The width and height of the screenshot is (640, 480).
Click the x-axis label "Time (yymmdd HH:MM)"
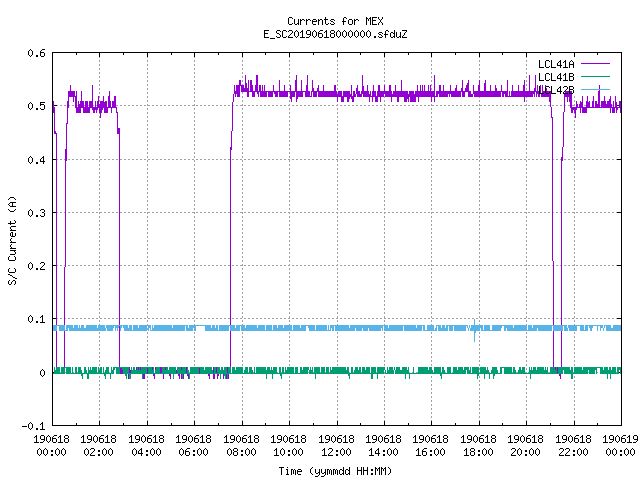335,471
